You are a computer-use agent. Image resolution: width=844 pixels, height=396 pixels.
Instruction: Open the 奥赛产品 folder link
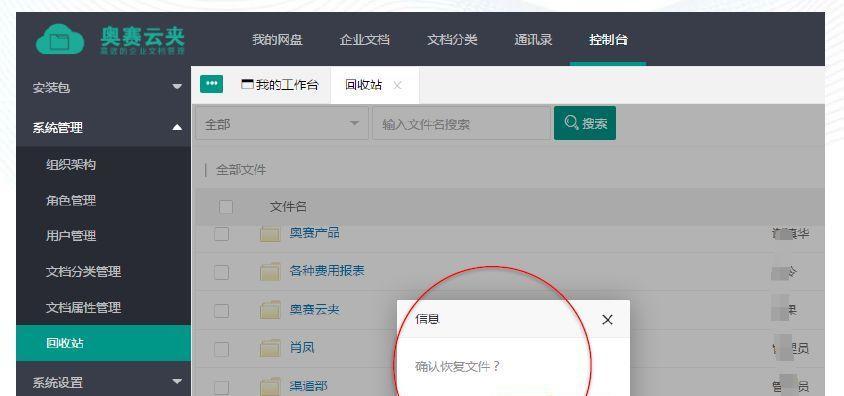tap(314, 233)
